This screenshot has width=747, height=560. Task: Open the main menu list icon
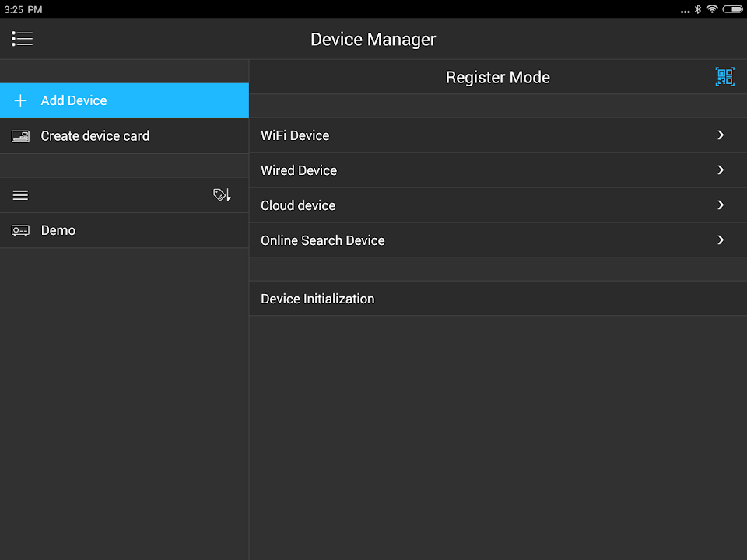(x=22, y=39)
